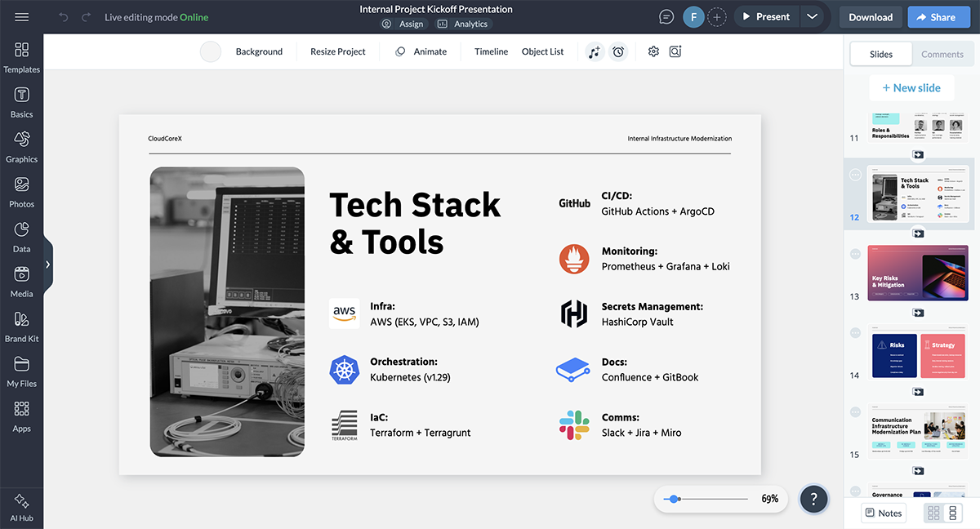Click the background color swatch circle

point(211,51)
